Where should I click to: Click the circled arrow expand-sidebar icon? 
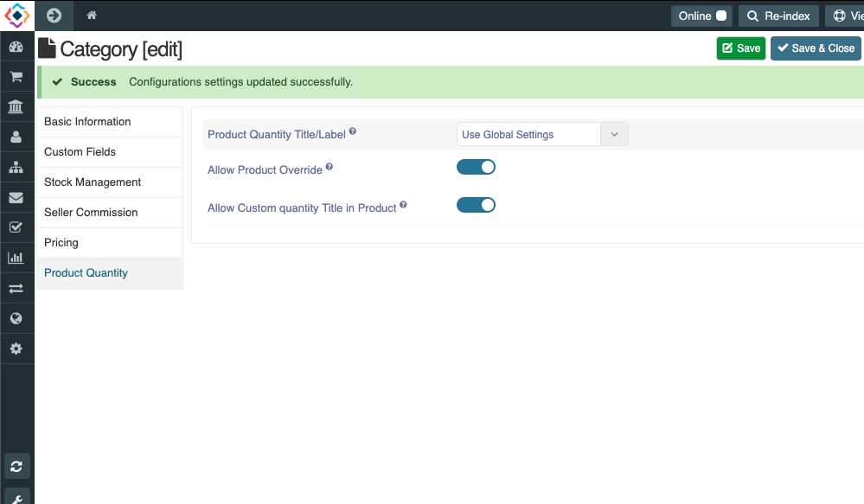tap(54, 16)
